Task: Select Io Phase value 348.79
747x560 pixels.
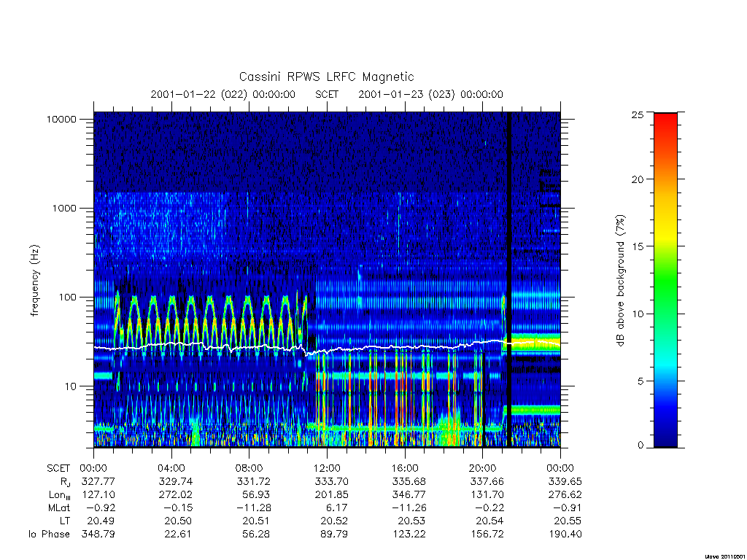Action: 98,534
